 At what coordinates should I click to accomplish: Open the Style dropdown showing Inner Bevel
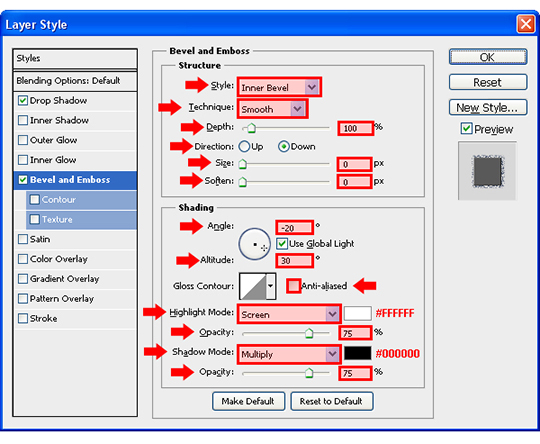coord(279,87)
